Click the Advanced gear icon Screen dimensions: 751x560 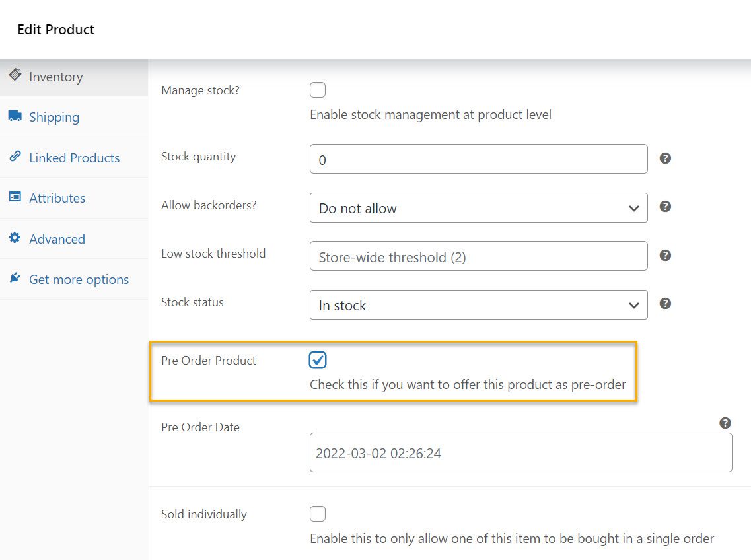[x=15, y=237]
